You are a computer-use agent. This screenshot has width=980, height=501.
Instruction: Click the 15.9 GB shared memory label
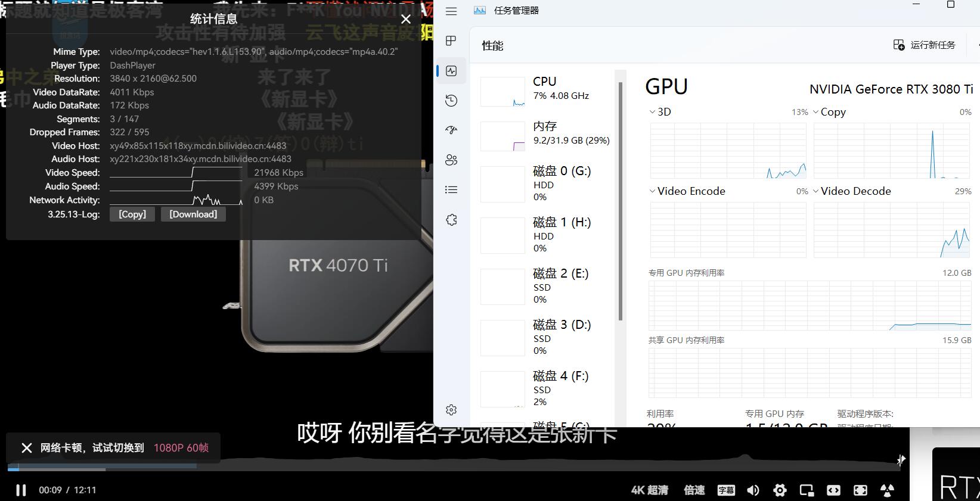957,340
